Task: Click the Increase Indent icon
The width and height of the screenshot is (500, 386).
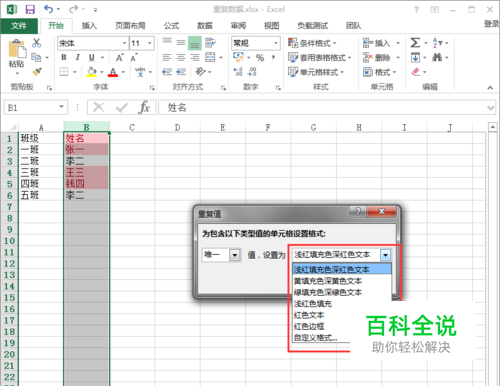Action: click(x=181, y=72)
